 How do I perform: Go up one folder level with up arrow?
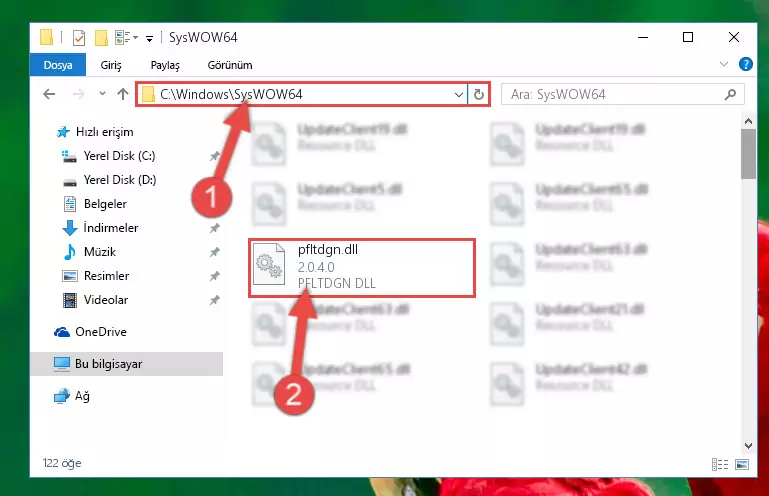[123, 94]
